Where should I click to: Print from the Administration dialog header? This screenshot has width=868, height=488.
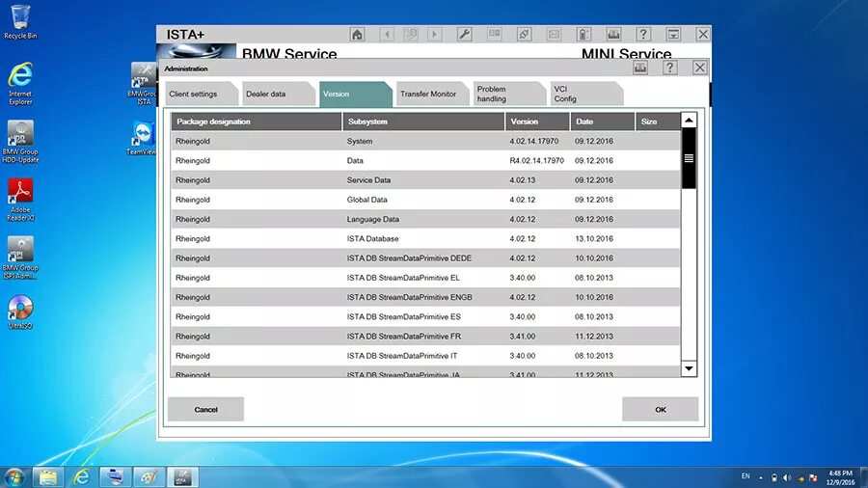[640, 68]
